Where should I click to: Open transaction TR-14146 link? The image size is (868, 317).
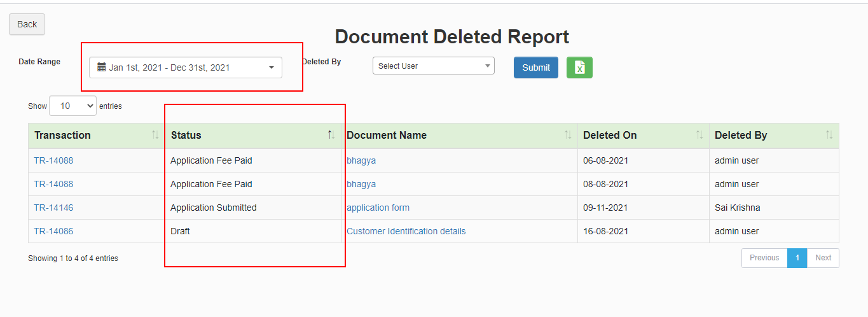53,208
